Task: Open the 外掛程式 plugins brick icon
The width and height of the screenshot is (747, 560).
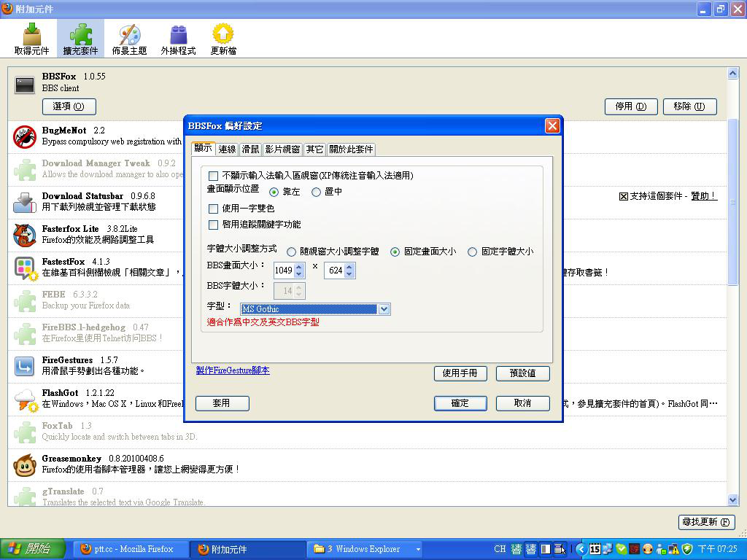Action: point(178,39)
